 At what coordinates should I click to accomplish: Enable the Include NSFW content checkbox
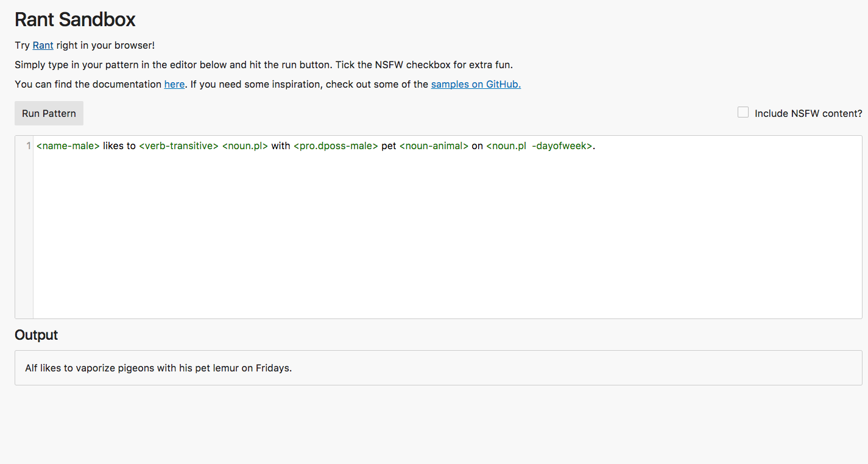click(743, 113)
